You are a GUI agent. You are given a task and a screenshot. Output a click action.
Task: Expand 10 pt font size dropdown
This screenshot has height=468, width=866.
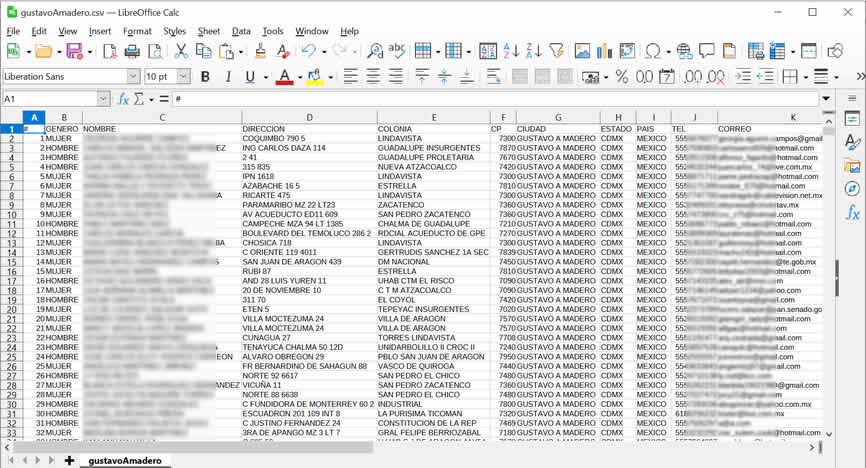tap(184, 76)
